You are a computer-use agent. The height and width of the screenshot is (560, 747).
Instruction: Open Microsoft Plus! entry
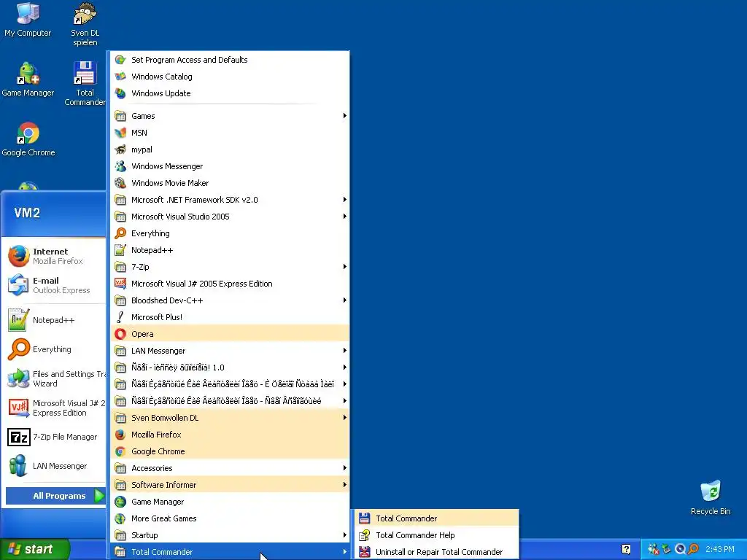[230, 317]
